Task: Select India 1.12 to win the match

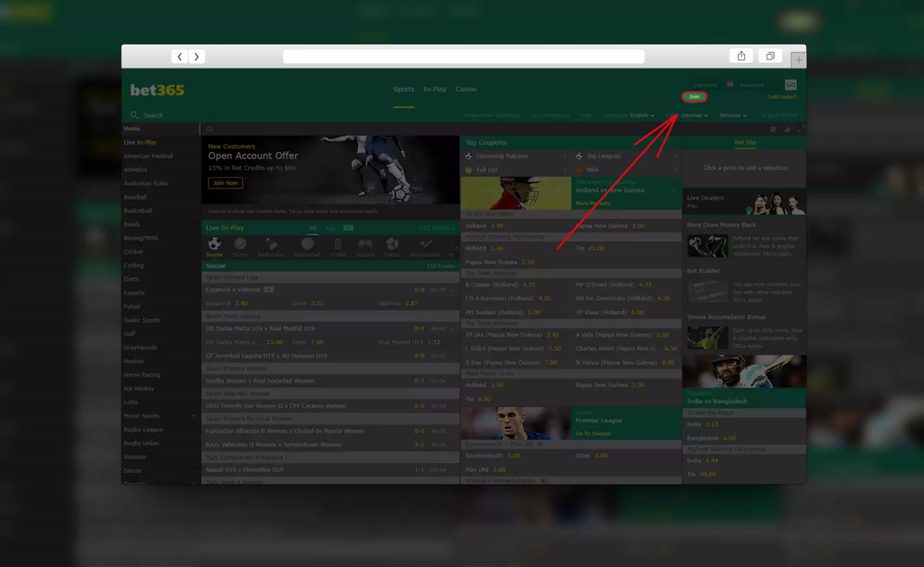Action: pos(712,424)
